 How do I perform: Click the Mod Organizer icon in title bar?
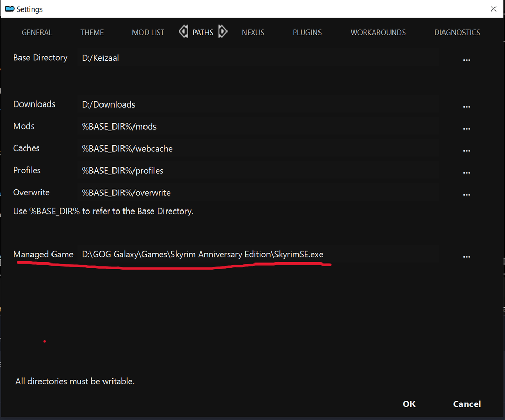[10, 9]
